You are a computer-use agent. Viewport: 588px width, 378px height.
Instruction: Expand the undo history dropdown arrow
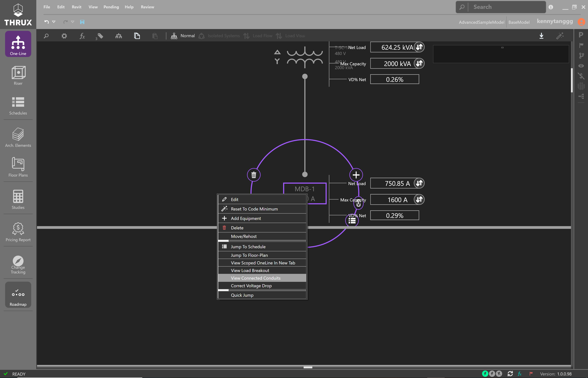tap(54, 22)
